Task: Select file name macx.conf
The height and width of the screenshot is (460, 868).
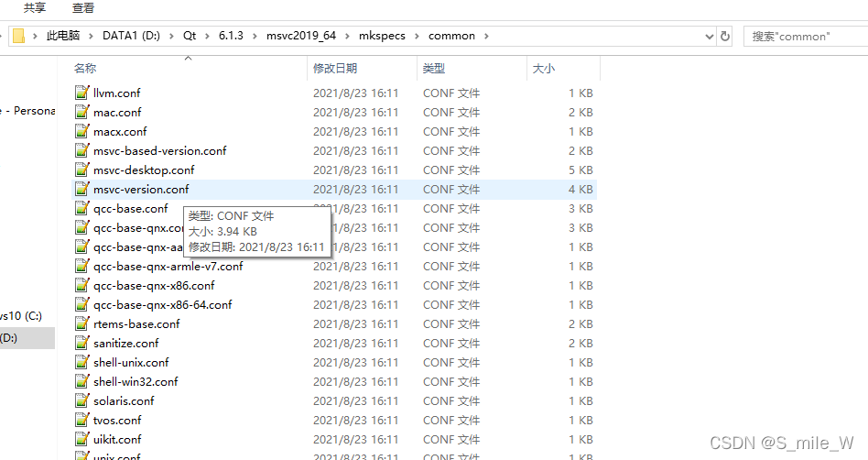Action: click(120, 131)
